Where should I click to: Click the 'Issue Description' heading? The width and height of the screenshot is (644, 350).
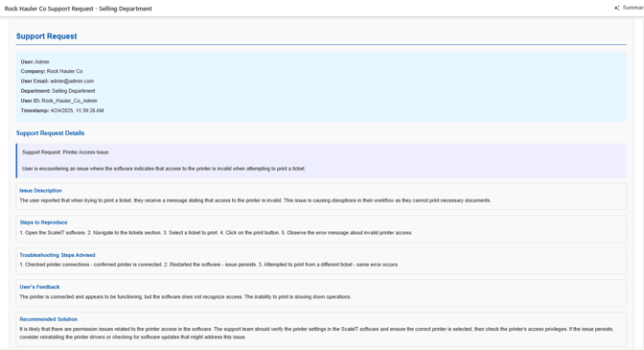pos(40,191)
